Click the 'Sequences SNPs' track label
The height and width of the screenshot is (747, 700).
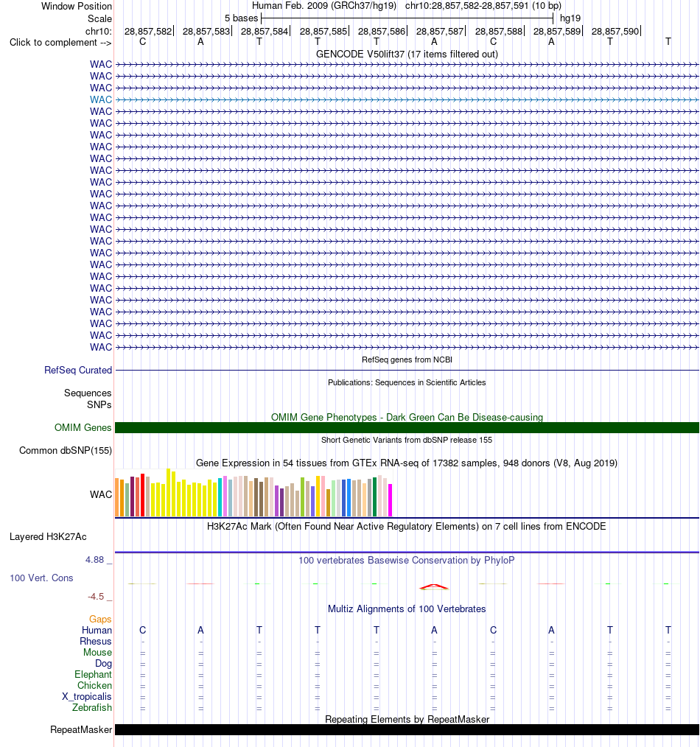88,399
